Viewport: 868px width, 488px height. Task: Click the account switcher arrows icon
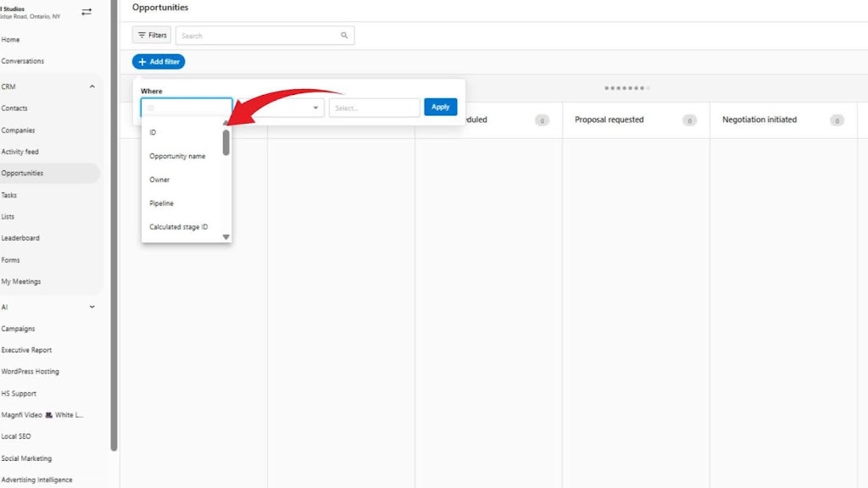86,12
